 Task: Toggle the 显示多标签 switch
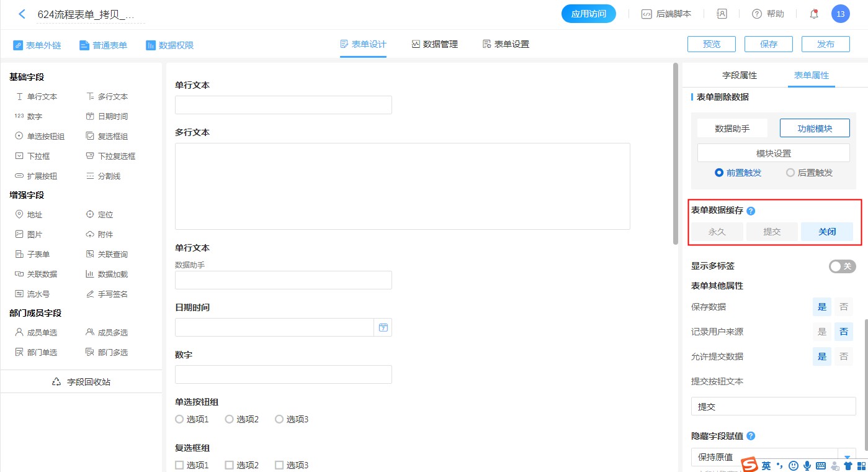point(842,266)
